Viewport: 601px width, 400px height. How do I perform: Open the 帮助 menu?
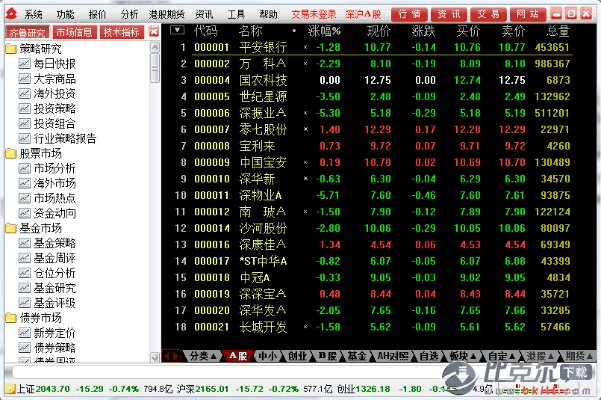tap(268, 15)
